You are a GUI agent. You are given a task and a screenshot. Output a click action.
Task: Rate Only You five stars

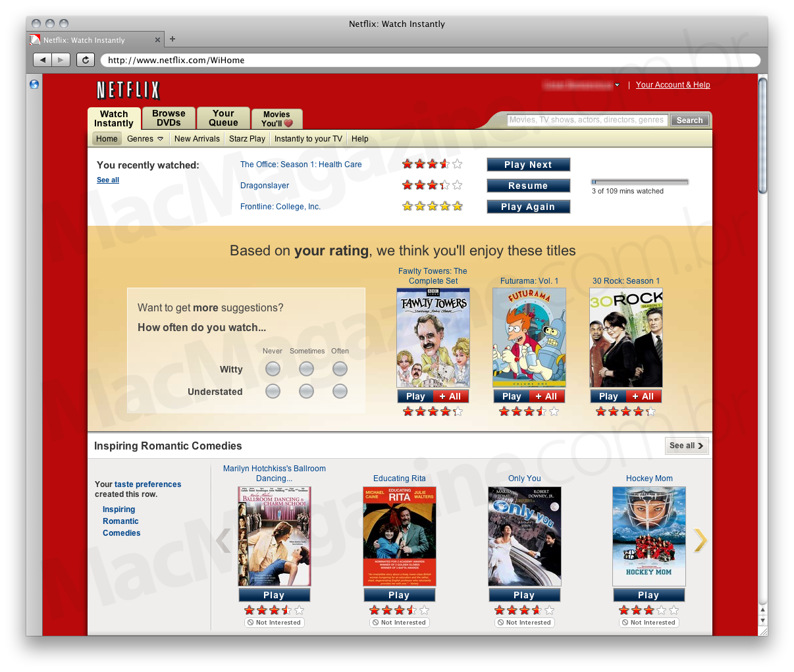point(550,610)
